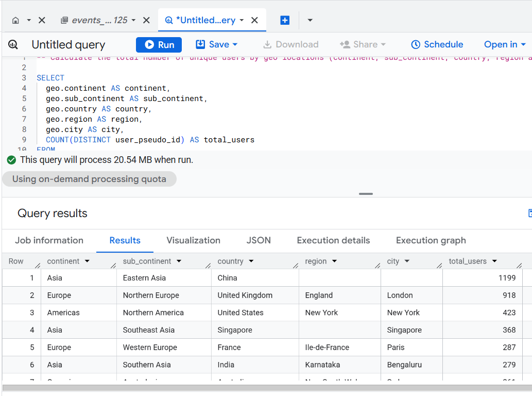The width and height of the screenshot is (532, 396).
Task: Switch to the Visualization tab
Action: 193,240
